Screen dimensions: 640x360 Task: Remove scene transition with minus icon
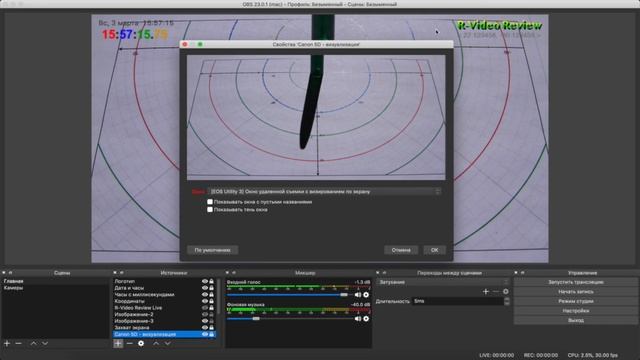[496, 291]
